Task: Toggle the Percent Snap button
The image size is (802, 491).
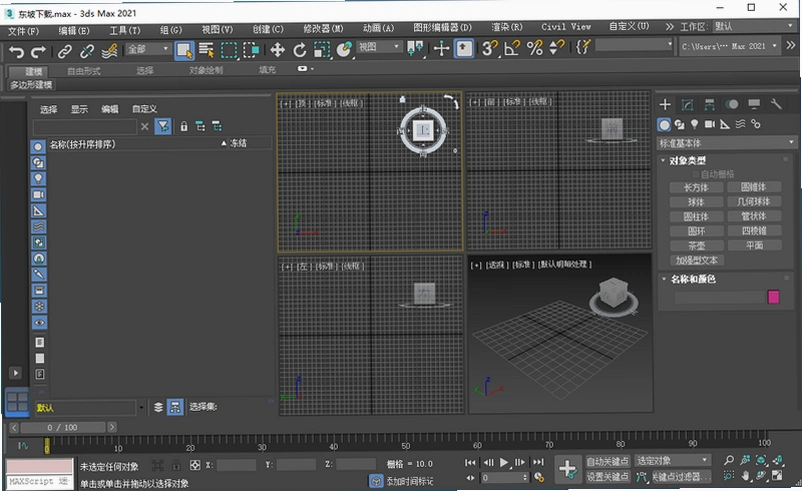Action: [534, 49]
